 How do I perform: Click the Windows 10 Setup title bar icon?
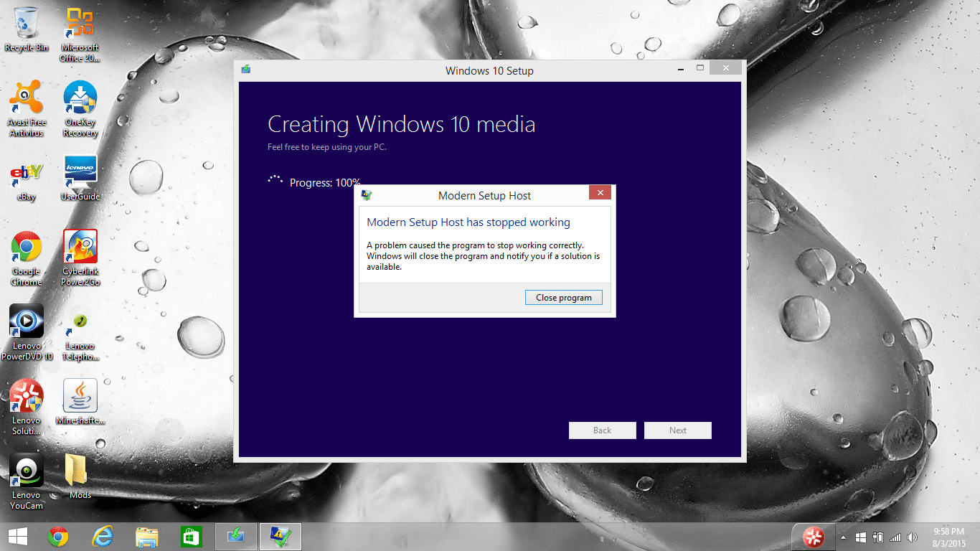[x=246, y=70]
